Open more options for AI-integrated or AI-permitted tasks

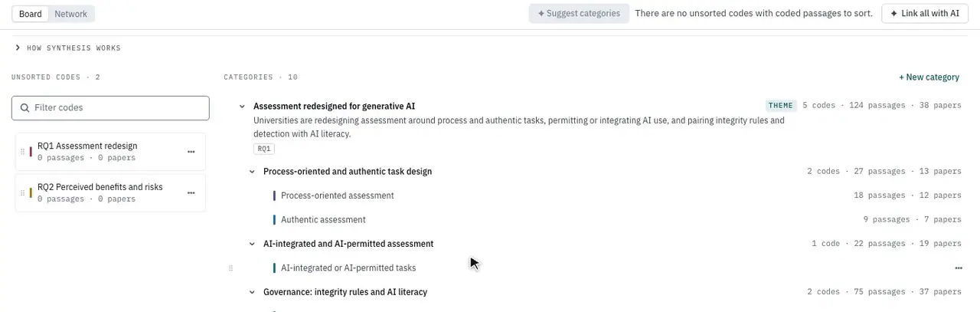click(959, 268)
